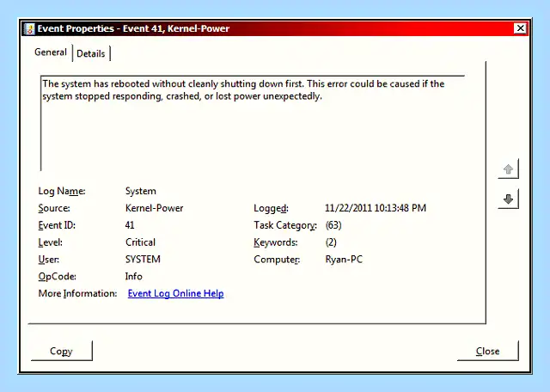Switch to the Details tab

tap(91, 53)
